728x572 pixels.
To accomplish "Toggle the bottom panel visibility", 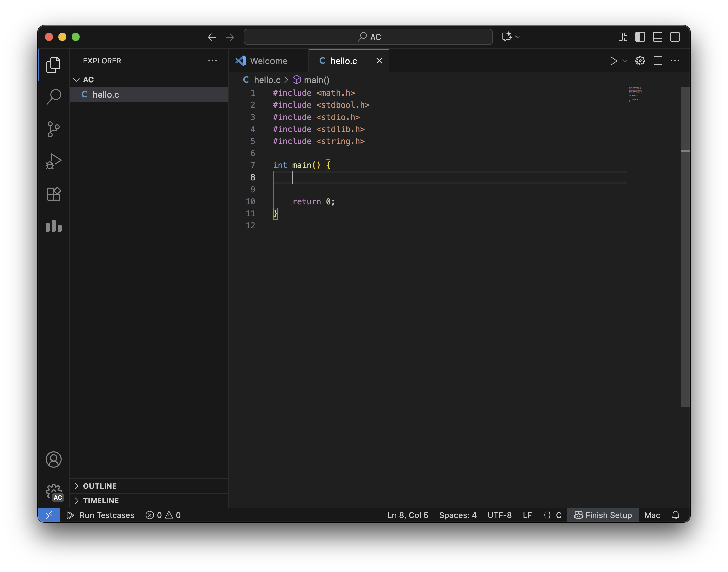I will [x=657, y=37].
